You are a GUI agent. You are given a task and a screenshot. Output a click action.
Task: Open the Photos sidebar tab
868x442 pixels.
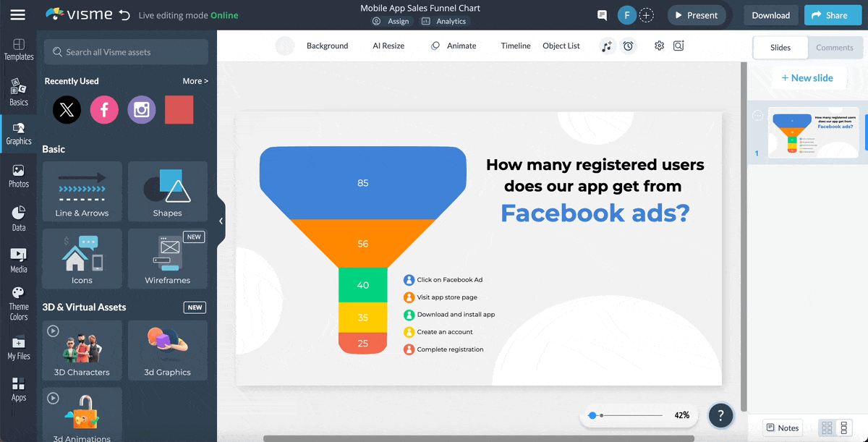pos(19,176)
